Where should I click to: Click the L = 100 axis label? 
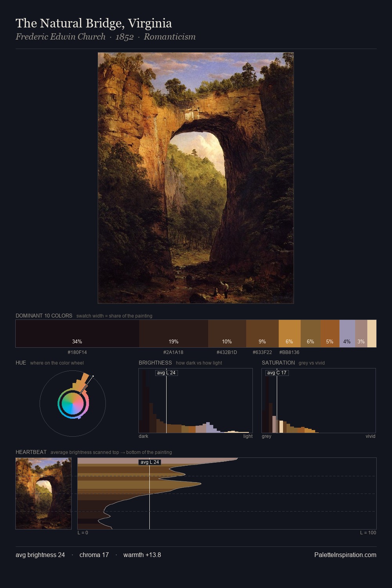tap(368, 533)
